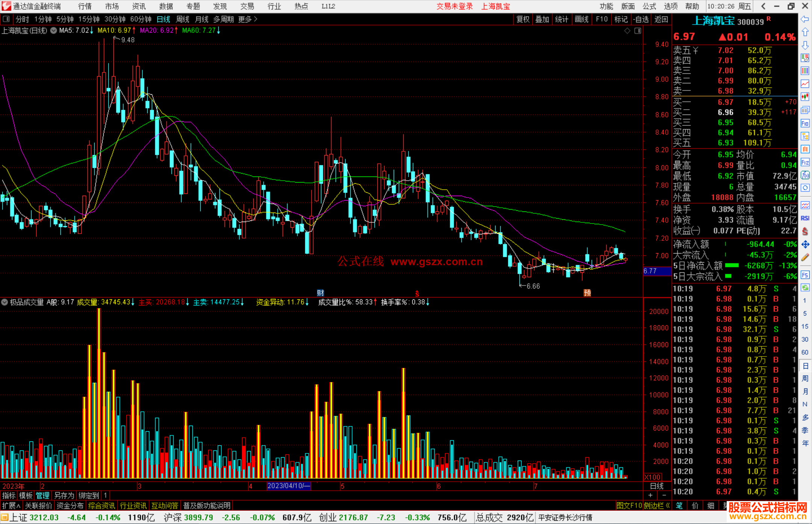Switch to 30-minute period in sidebar

[x=804, y=339]
